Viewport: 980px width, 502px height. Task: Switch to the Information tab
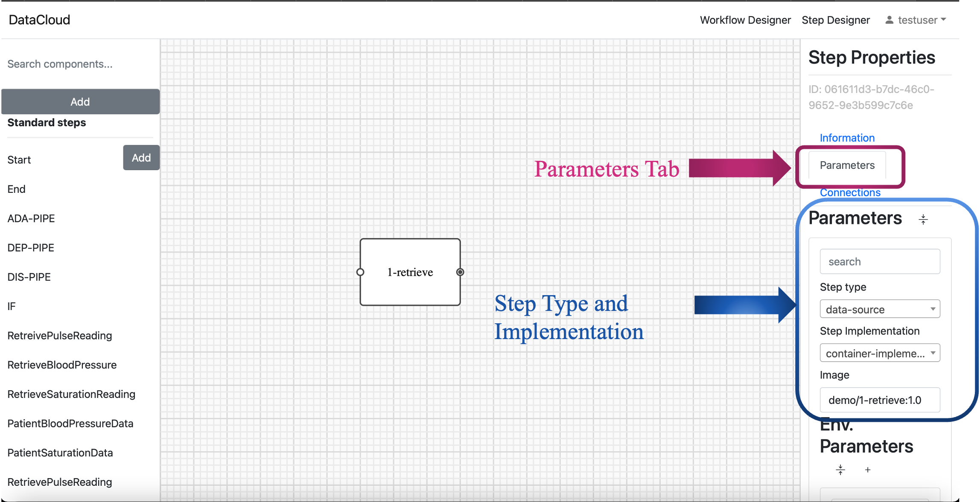(x=847, y=138)
